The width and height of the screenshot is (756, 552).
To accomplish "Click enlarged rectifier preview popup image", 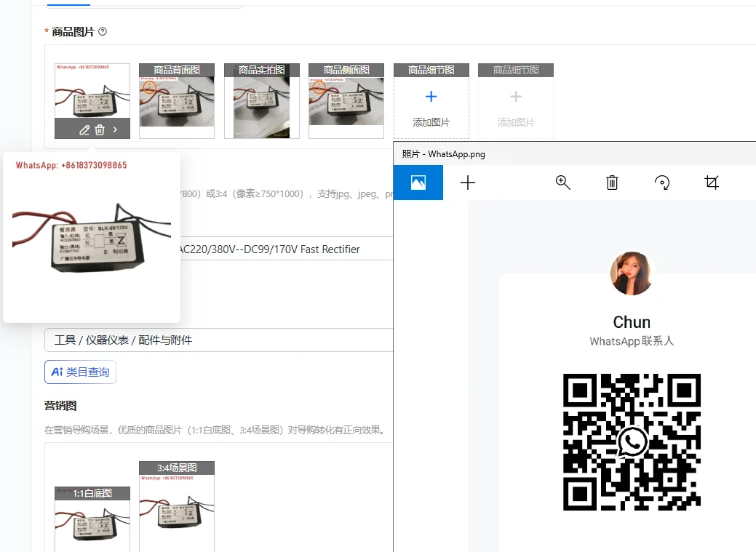I will 92,238.
